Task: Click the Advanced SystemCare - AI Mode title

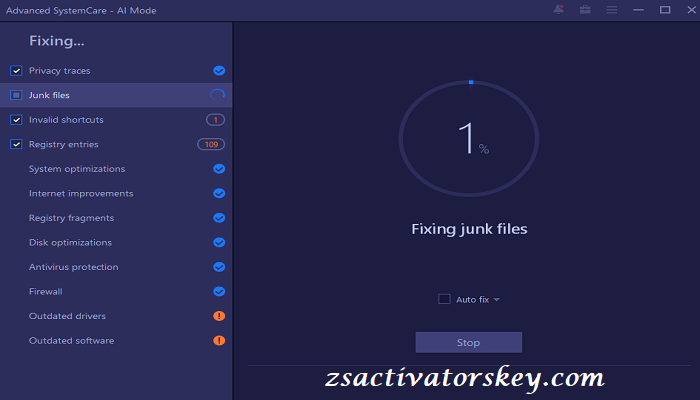Action: 81,10
